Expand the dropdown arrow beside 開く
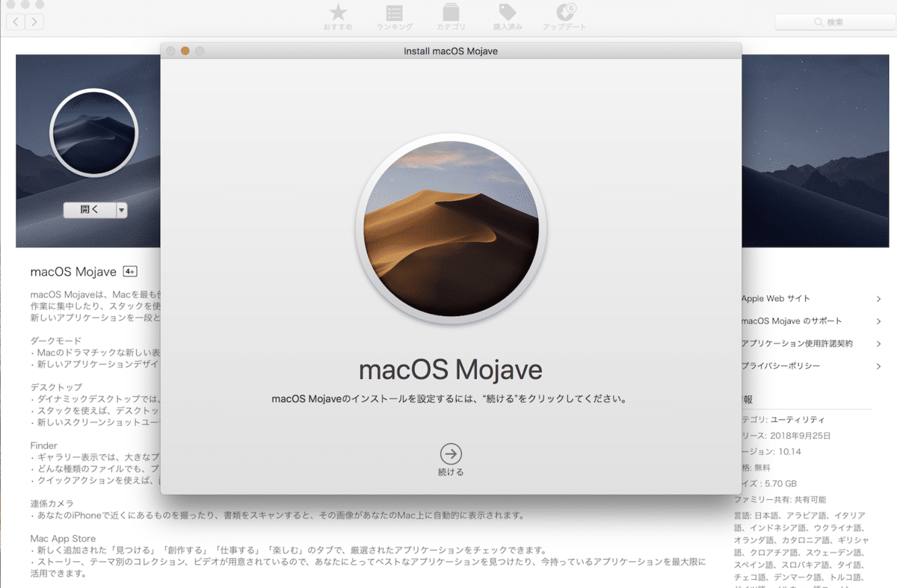897x588 pixels. coord(122,210)
